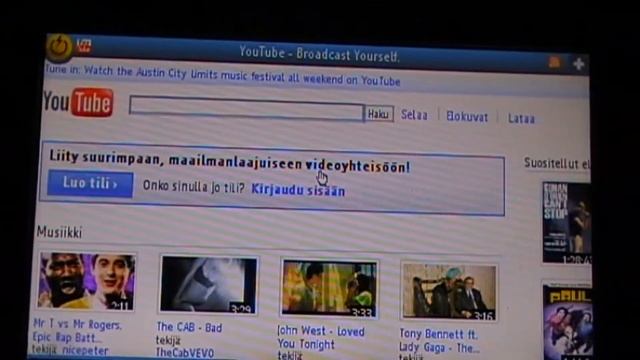Image resolution: width=640 pixels, height=360 pixels.
Task: Click the red logo icon beside power button
Action: (84, 45)
